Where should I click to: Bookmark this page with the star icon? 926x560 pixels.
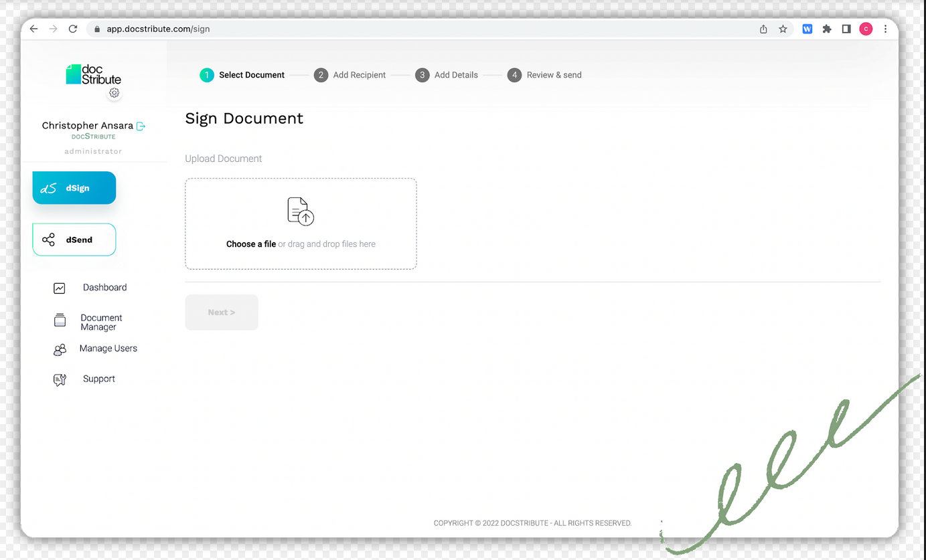[x=783, y=29]
